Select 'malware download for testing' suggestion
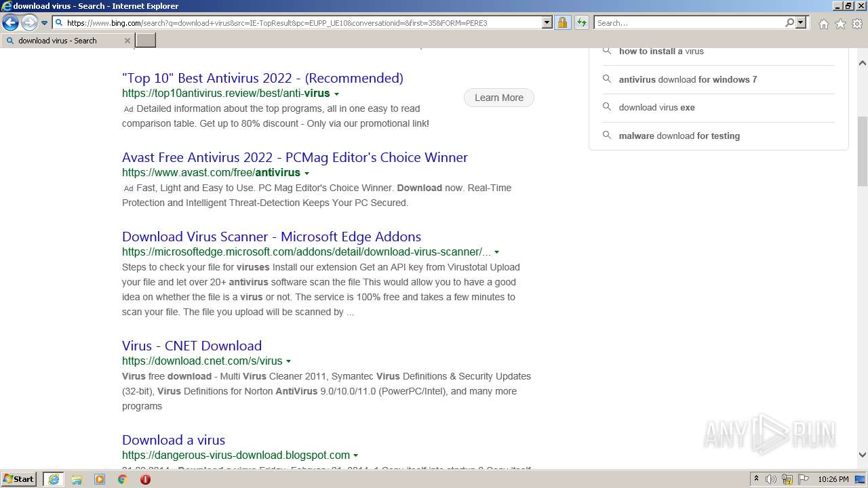 pyautogui.click(x=679, y=136)
